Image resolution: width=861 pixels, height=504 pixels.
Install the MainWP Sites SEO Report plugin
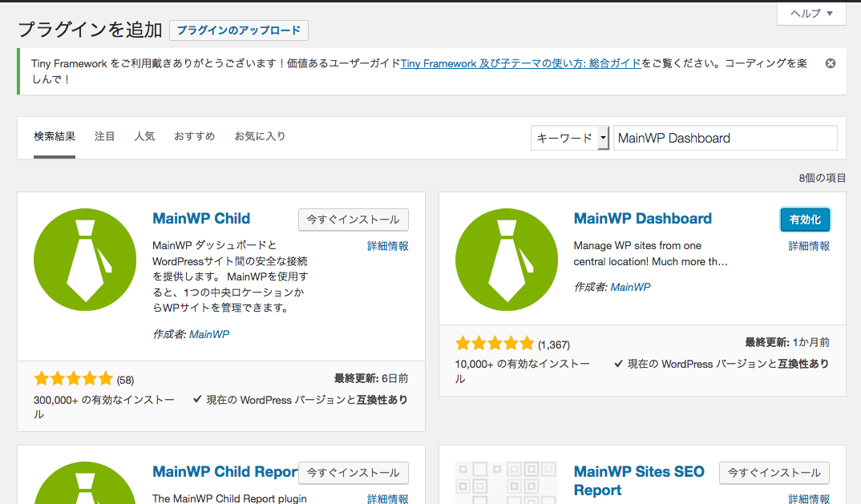[774, 473]
